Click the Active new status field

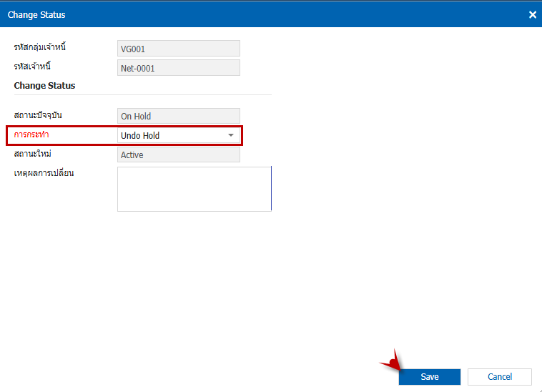click(x=178, y=155)
